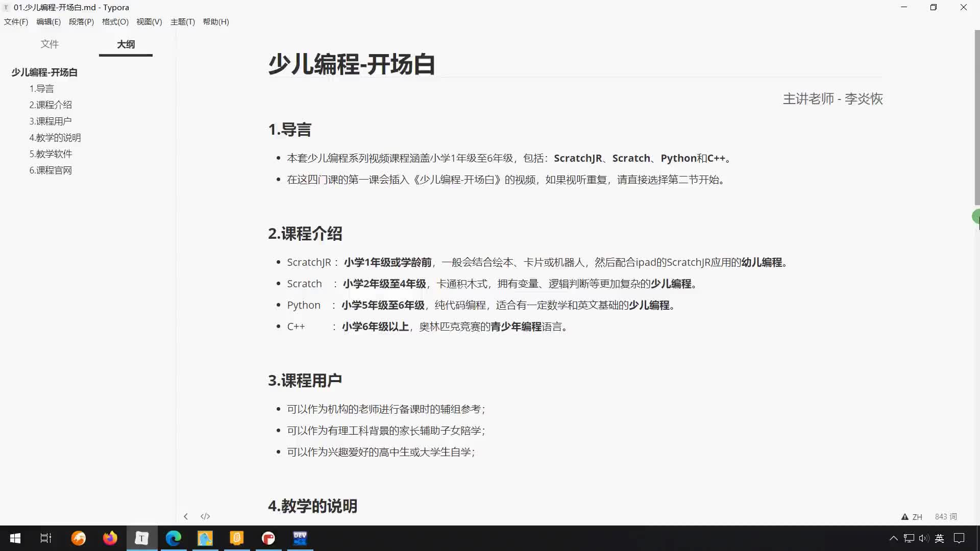Jump to 少儿编程-开场白 in outline
The image size is (980, 551).
[44, 72]
